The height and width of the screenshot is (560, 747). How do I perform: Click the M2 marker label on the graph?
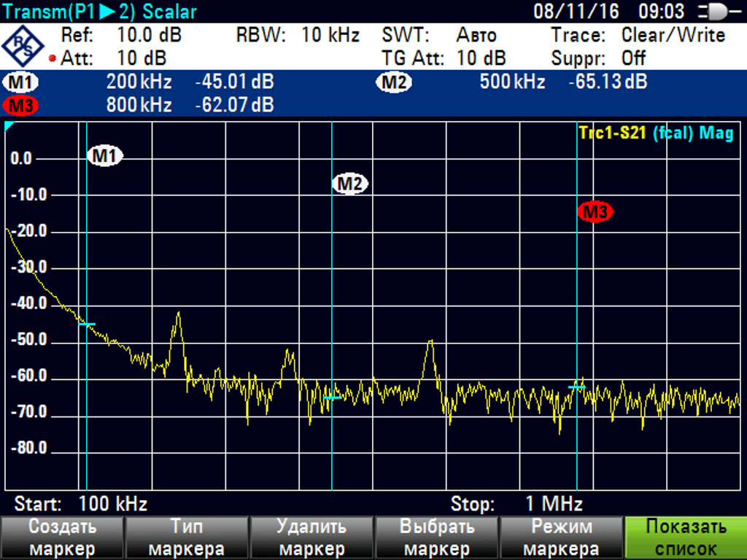point(349,184)
